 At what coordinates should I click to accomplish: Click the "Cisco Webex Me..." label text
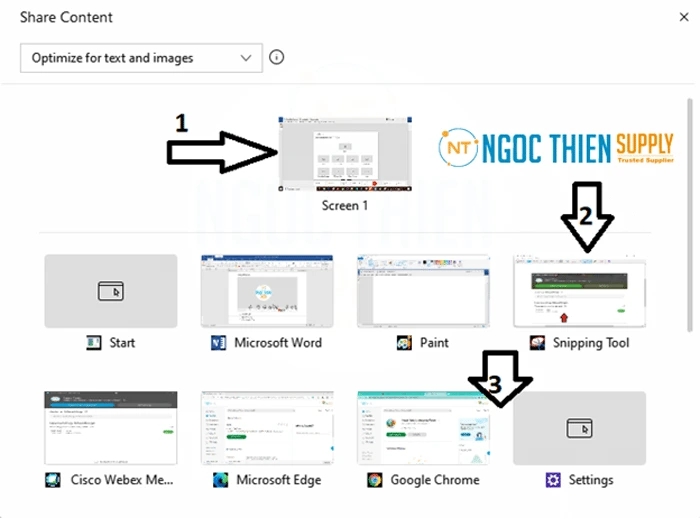tap(122, 480)
